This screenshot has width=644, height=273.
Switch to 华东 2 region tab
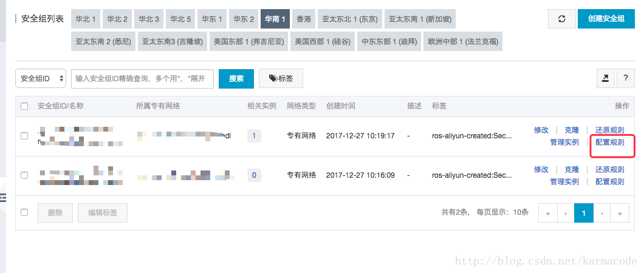(x=244, y=19)
